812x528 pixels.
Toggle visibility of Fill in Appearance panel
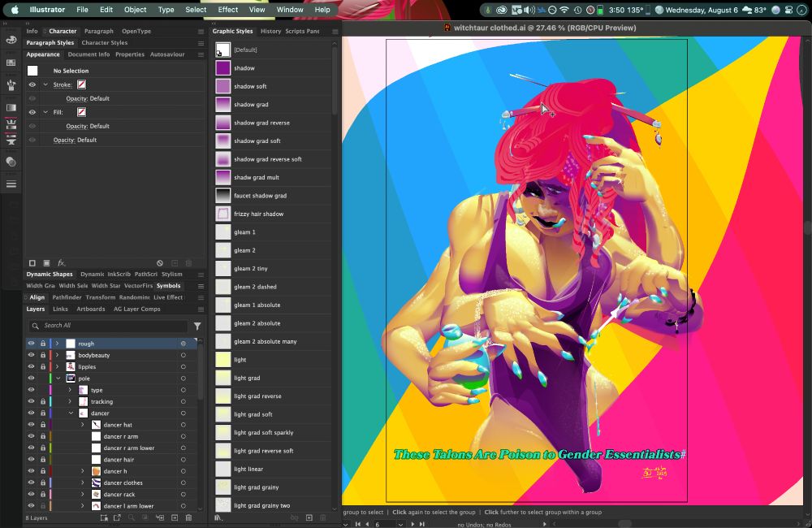32,112
